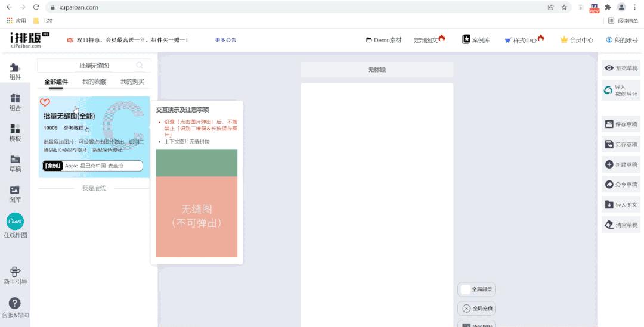Click the announcement speaker icon
The width and height of the screenshot is (644, 327).
click(70, 40)
